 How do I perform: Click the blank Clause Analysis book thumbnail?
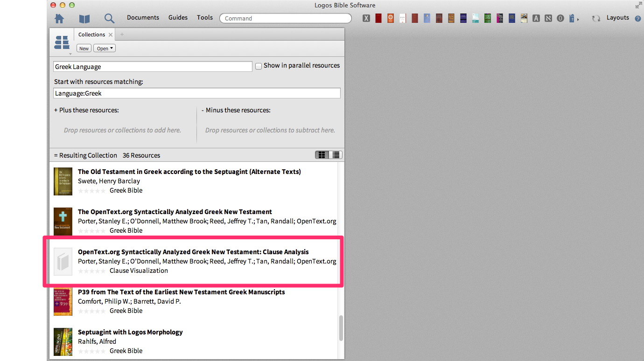click(x=63, y=262)
